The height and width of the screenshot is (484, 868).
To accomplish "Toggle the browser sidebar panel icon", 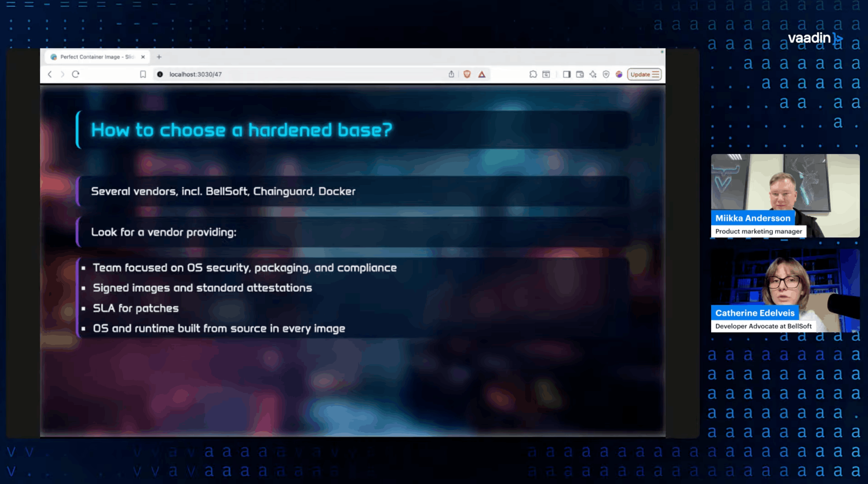I will click(x=567, y=74).
